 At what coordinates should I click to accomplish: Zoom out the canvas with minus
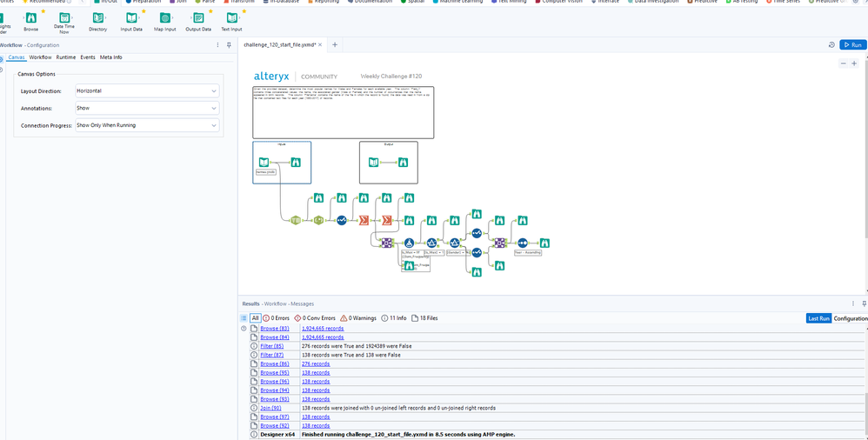pyautogui.click(x=843, y=63)
